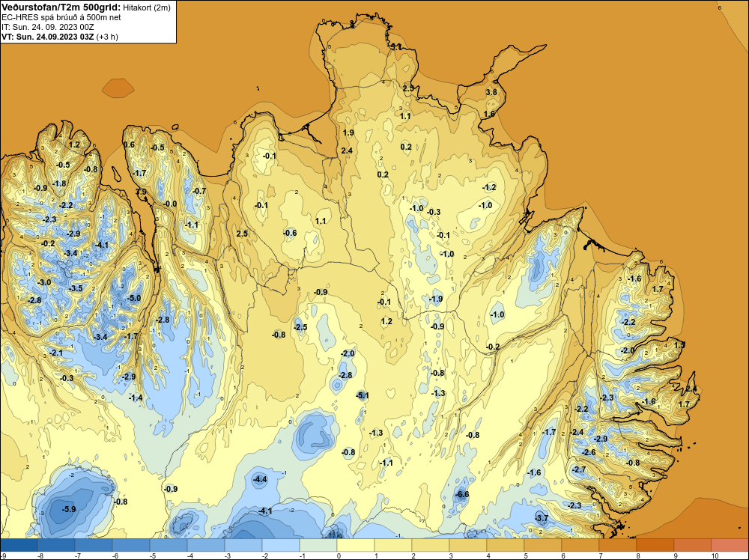Click the legend tick label "-4"
The width and height of the screenshot is (749, 560).
[x=190, y=556]
